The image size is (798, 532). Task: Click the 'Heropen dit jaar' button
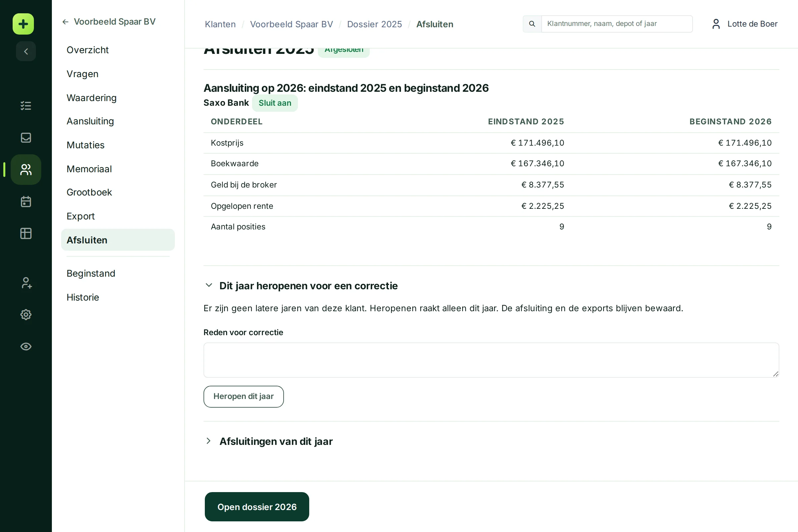[x=244, y=396]
